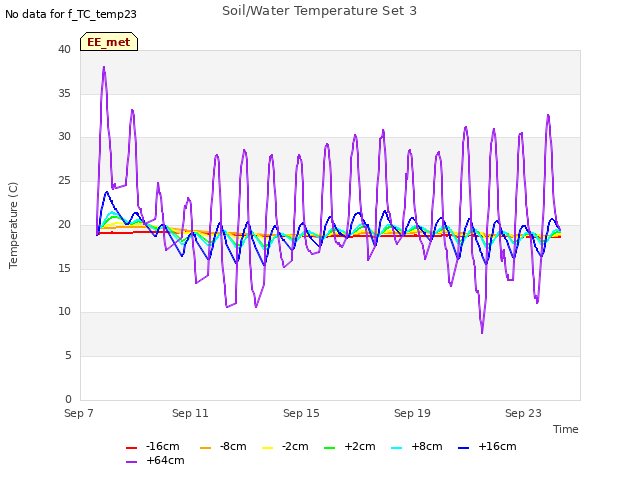The image size is (640, 480).
Task: Toggle the +16cm legend entry
Action: 487,447
